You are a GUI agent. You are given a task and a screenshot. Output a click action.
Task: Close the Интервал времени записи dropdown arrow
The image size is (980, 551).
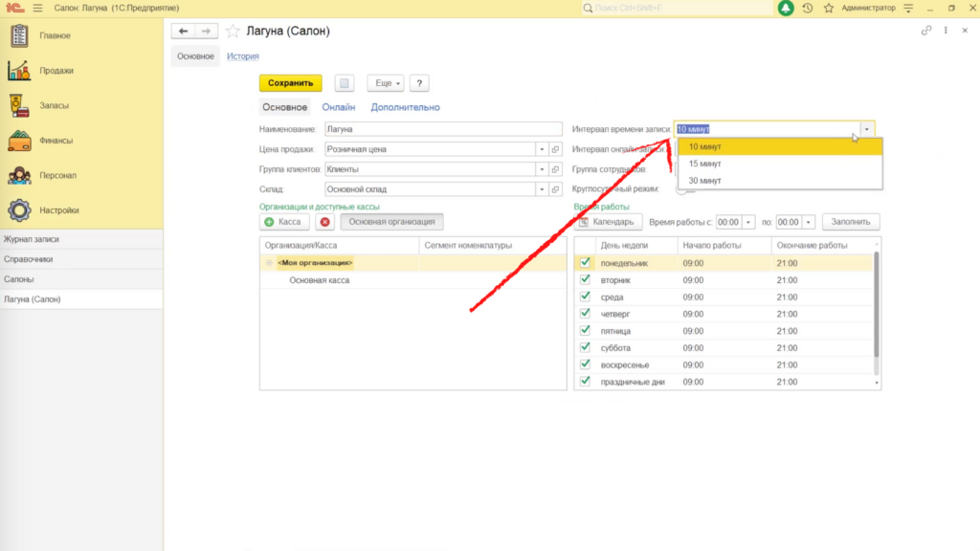click(x=867, y=129)
